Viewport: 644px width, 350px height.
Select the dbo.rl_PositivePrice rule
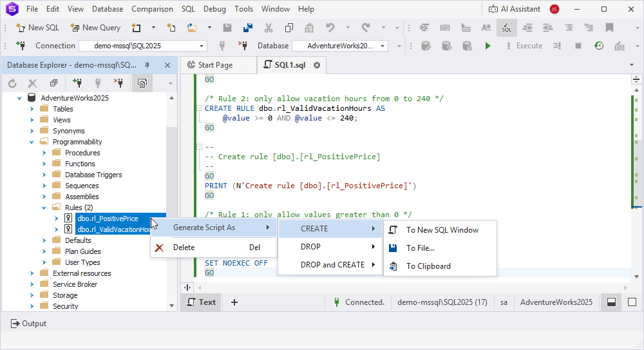[108, 219]
